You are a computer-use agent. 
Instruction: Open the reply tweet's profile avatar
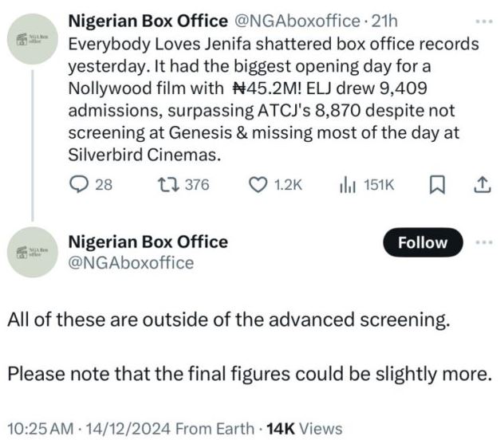tap(32, 252)
